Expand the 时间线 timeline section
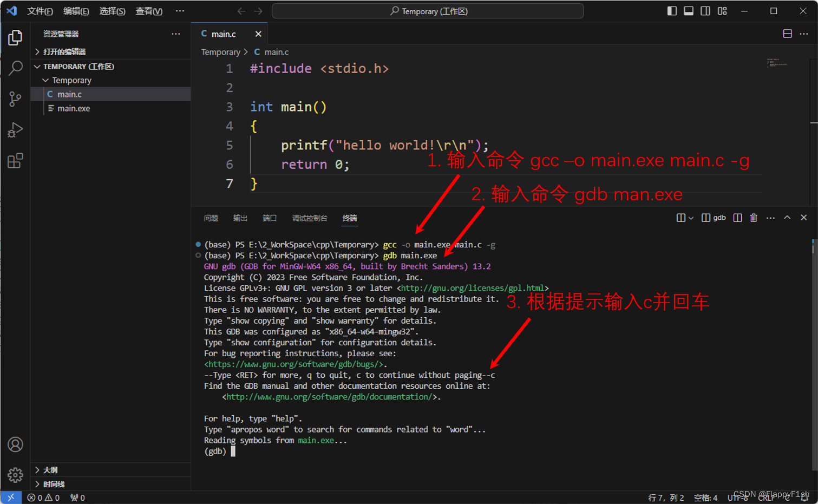818x504 pixels. [x=111, y=484]
